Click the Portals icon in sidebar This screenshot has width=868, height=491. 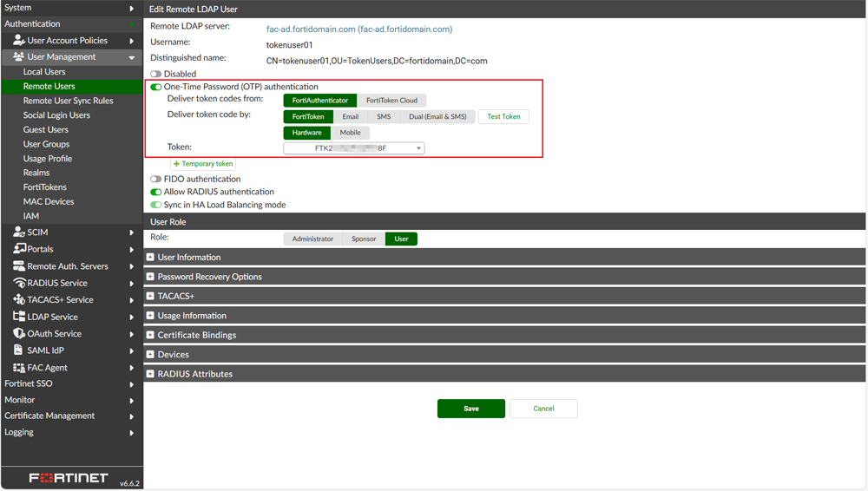tap(18, 249)
